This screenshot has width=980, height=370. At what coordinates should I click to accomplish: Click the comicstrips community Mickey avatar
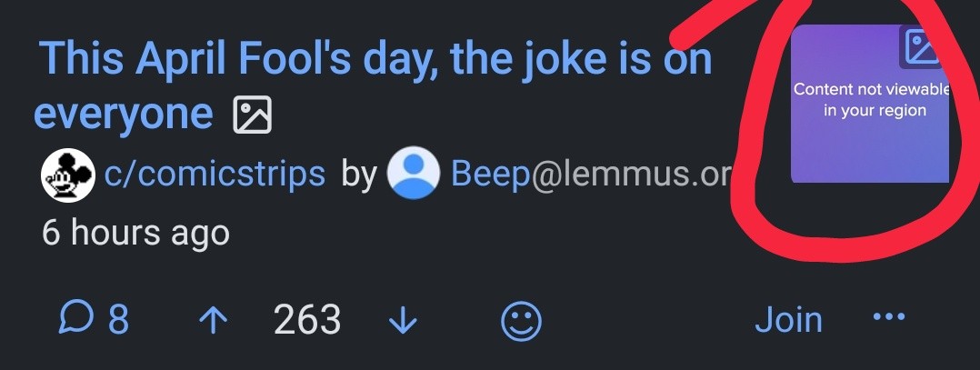[68, 175]
